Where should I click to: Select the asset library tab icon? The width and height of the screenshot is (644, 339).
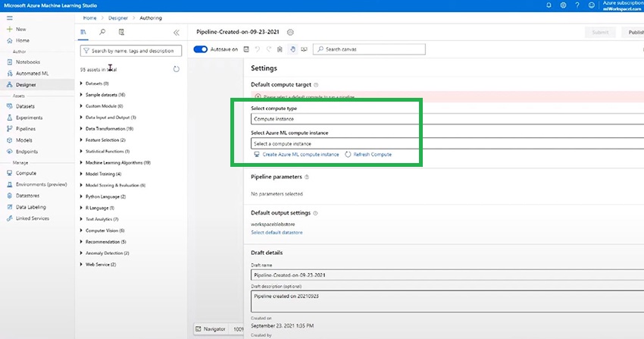(x=83, y=32)
